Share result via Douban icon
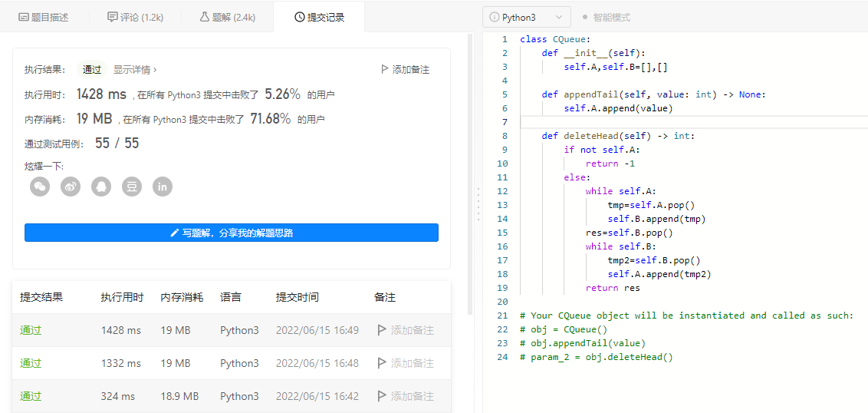 132,186
